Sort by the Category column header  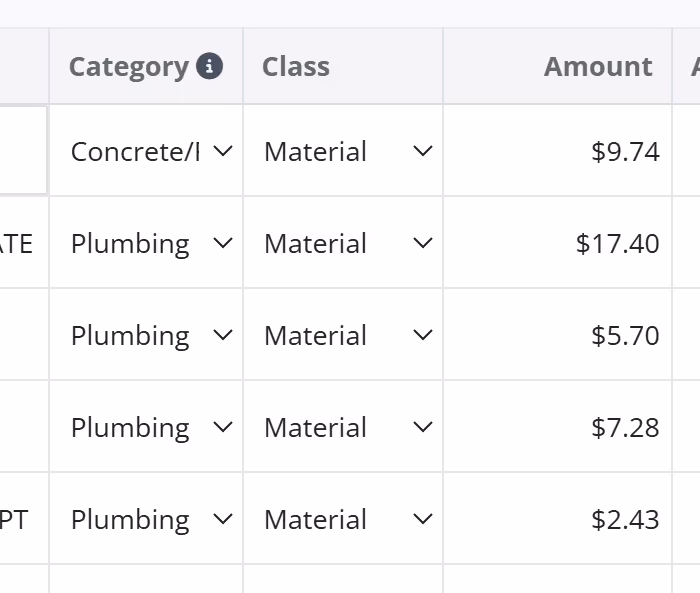pos(128,67)
